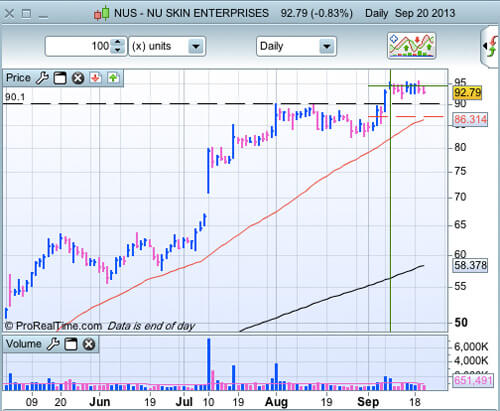Move Price panel up with green arrow

click(x=113, y=78)
